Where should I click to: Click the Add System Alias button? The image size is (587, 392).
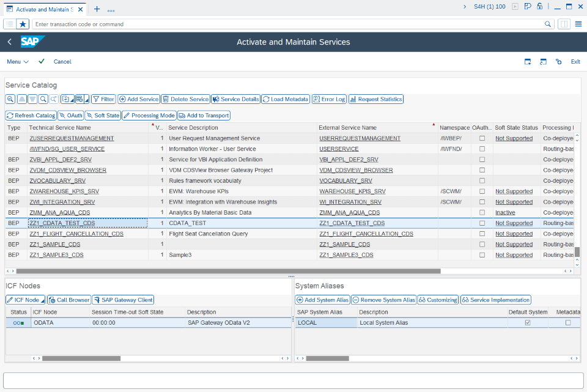click(321, 299)
